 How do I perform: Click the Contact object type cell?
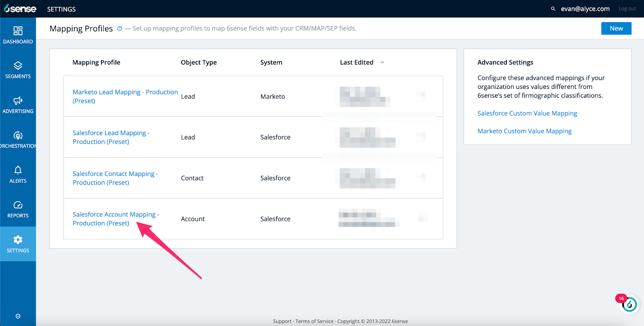192,178
